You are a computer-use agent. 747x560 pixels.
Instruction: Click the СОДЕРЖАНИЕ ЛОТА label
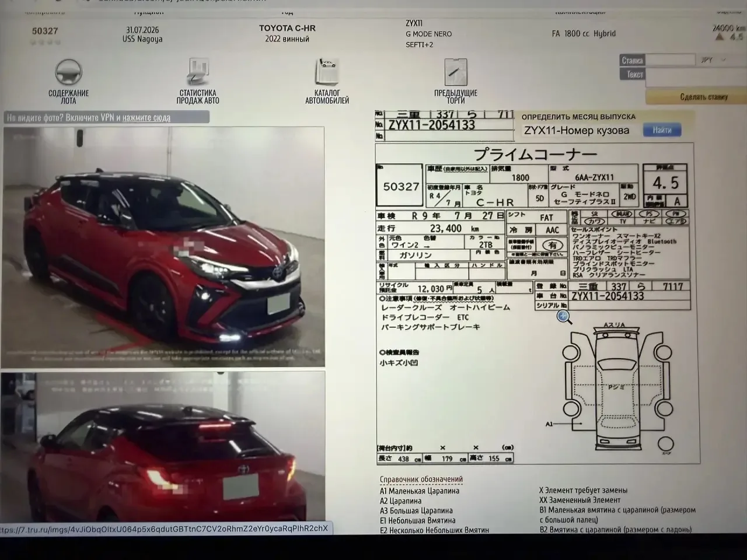coord(69,97)
